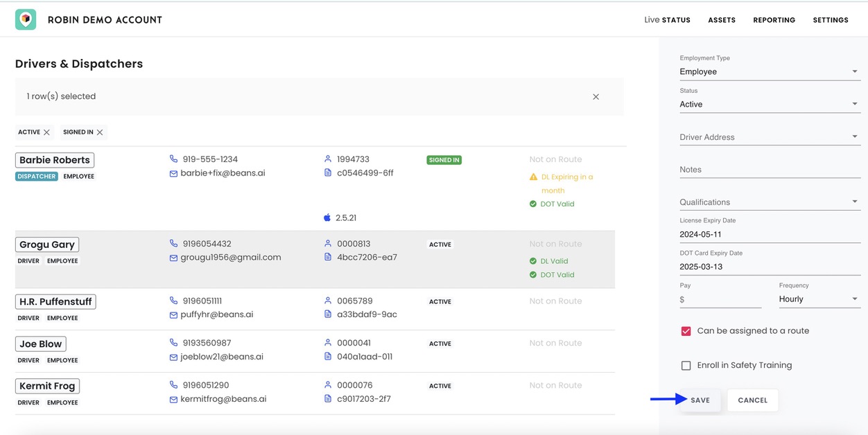
Task: Open Employment Type dropdown
Action: coord(770,71)
